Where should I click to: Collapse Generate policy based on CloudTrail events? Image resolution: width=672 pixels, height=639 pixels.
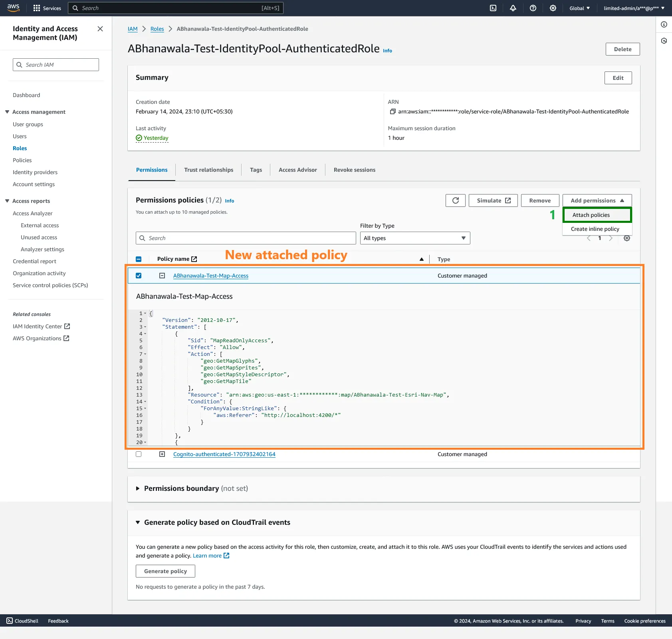[x=138, y=522]
